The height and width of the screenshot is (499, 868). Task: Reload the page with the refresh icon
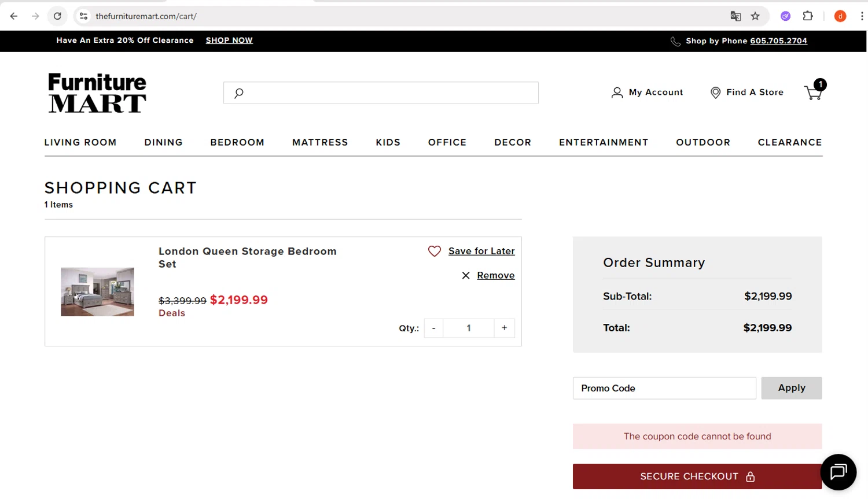point(57,16)
